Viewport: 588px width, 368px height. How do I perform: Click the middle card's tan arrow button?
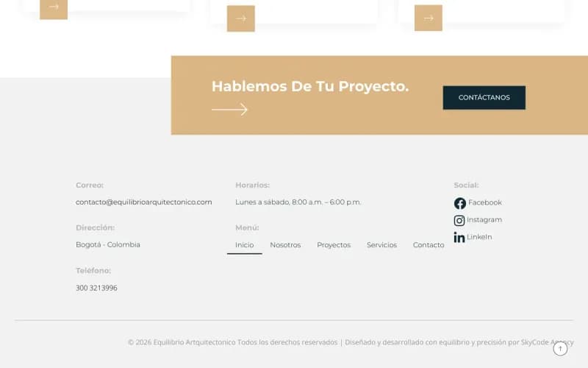click(x=241, y=18)
